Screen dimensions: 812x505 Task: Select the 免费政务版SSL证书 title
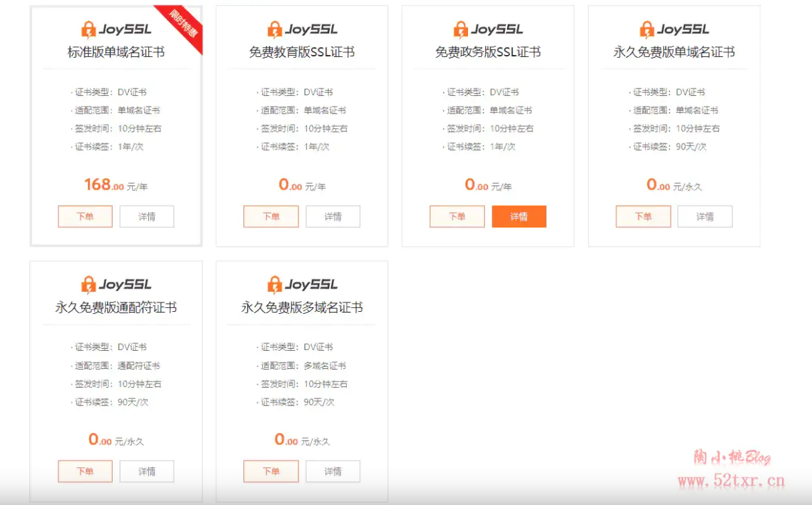(488, 52)
